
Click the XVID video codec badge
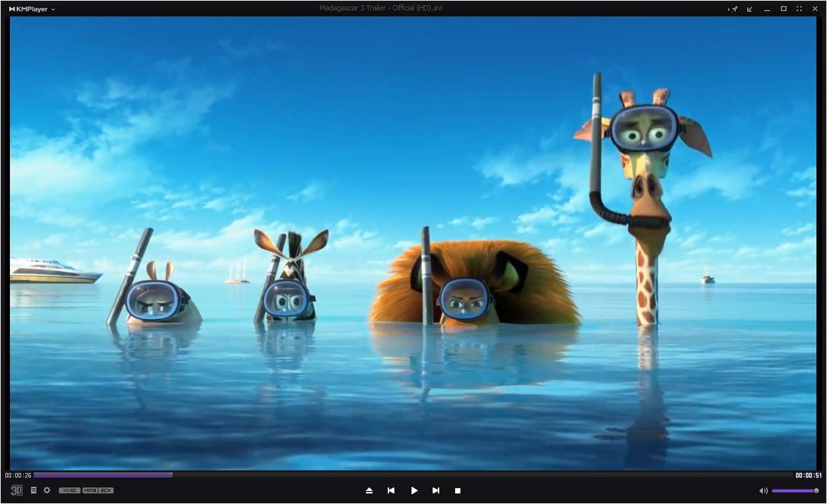tap(69, 490)
